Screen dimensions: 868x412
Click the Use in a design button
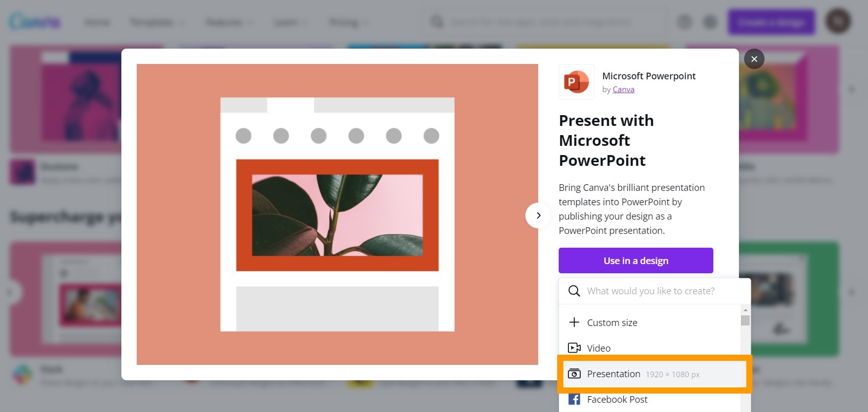click(636, 261)
